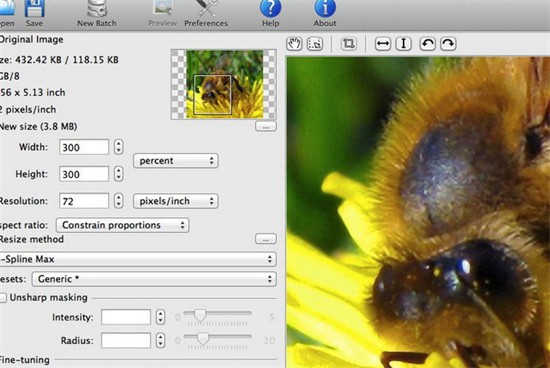Viewport: 550px width, 368px height.
Task: Click into the Intensity input field
Action: 126,317
